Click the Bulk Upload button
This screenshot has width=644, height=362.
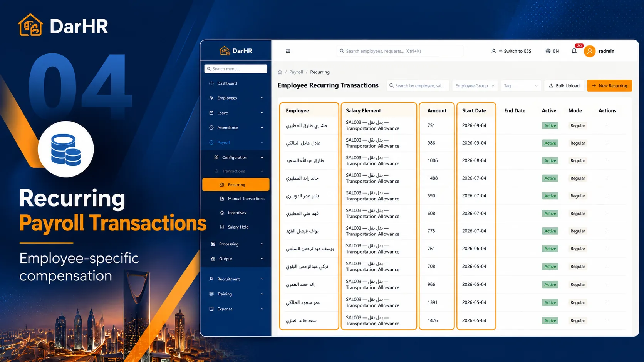click(564, 86)
